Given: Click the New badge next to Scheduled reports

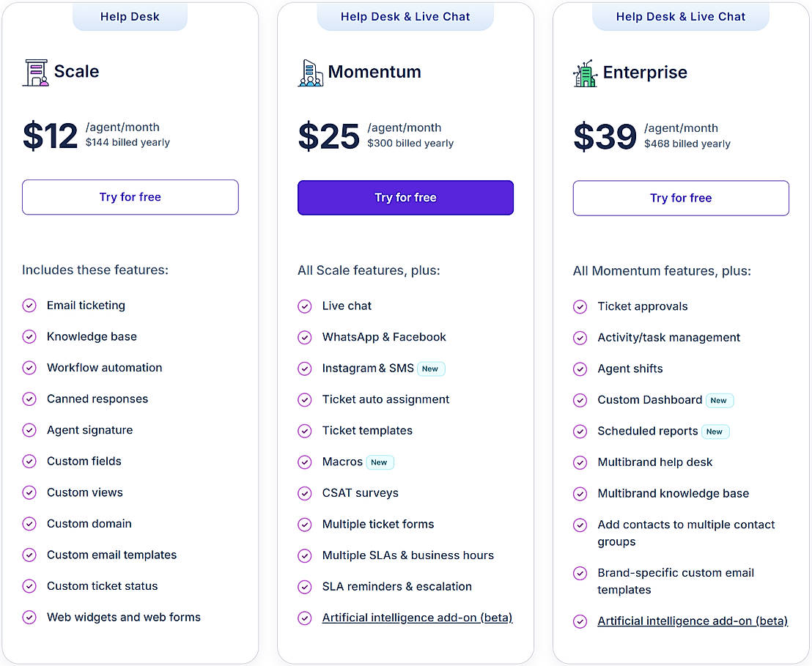Looking at the screenshot, I should [x=715, y=432].
